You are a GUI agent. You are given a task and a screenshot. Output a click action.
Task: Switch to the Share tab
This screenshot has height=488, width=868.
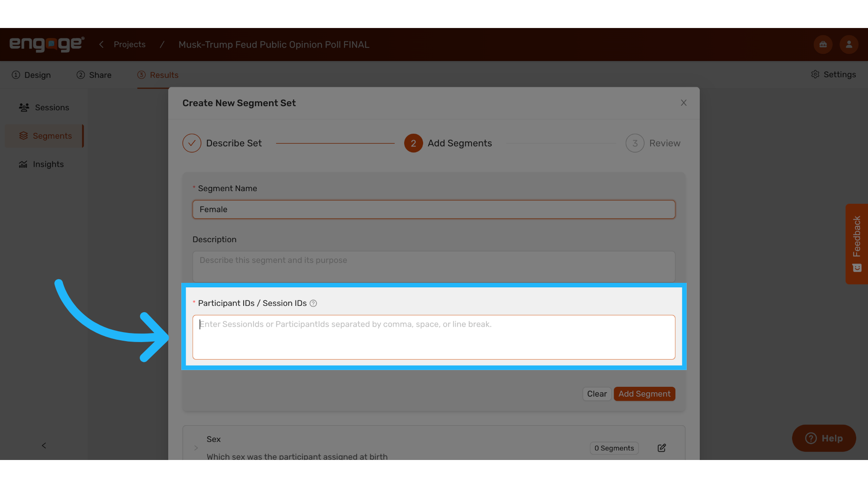94,75
